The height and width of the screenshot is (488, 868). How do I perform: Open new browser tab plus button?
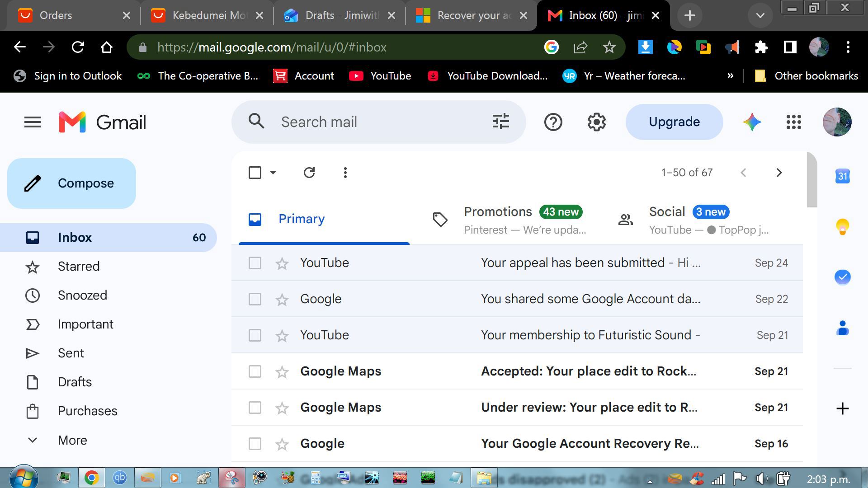pyautogui.click(x=689, y=16)
